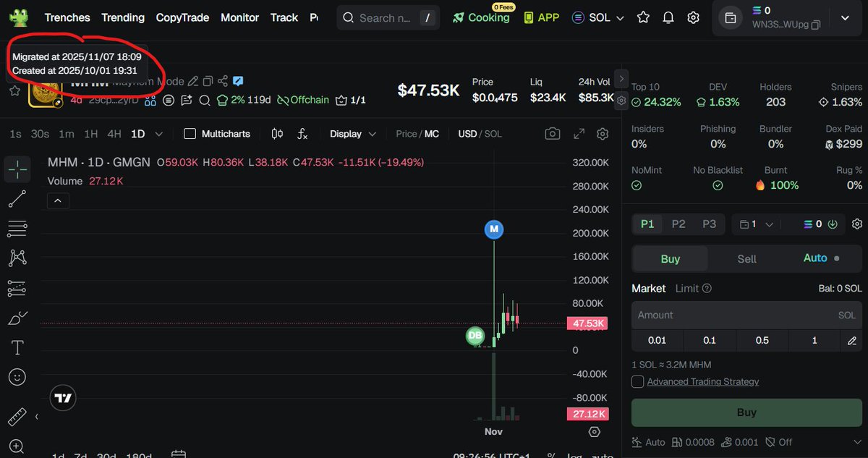Expand the account dropdown arrow
868x458 pixels.
pos(845,18)
